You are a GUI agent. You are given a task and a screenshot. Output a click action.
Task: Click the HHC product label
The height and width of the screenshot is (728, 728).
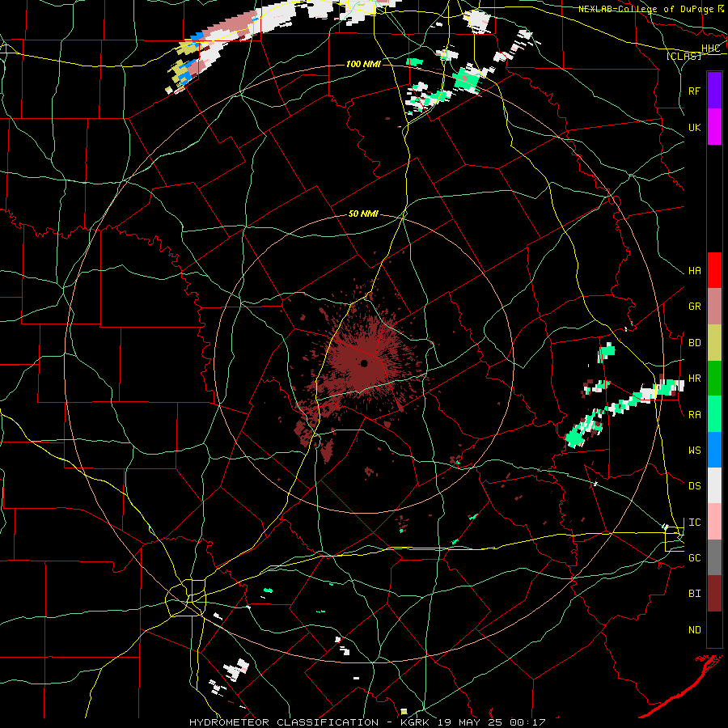pos(710,49)
